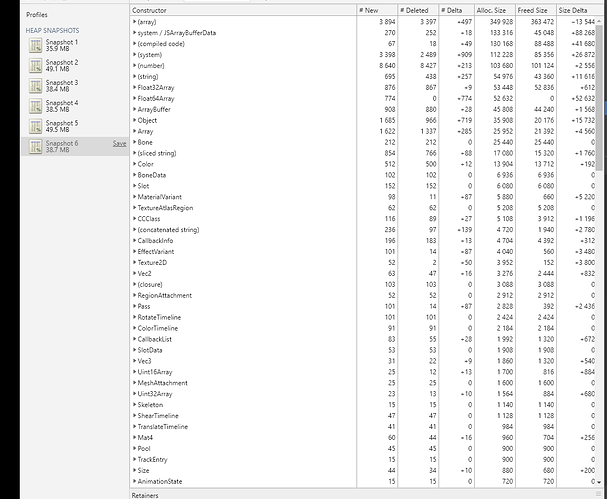607x499 pixels.
Task: Select the (number) constructor row
Action: point(363,66)
